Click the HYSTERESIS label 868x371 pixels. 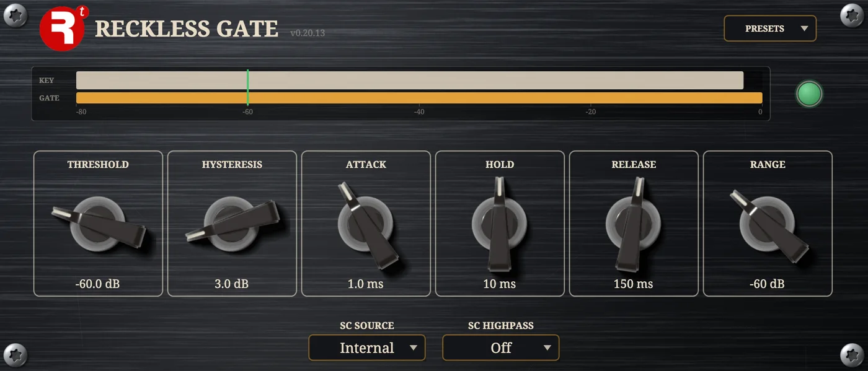232,165
